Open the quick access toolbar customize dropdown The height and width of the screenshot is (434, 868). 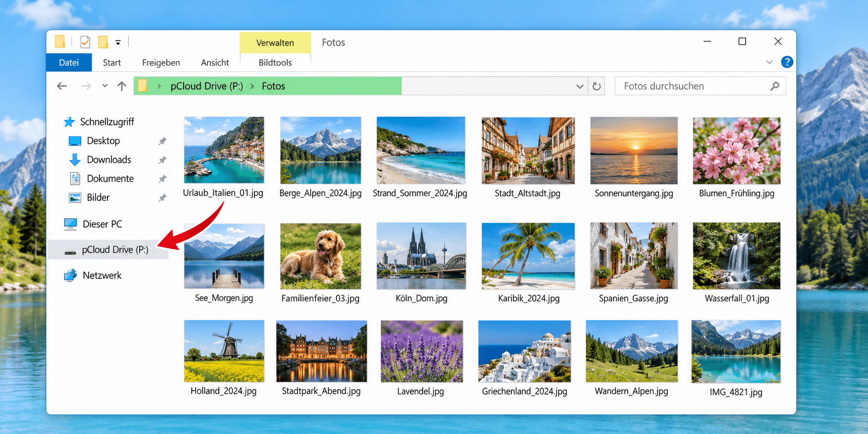pyautogui.click(x=118, y=43)
